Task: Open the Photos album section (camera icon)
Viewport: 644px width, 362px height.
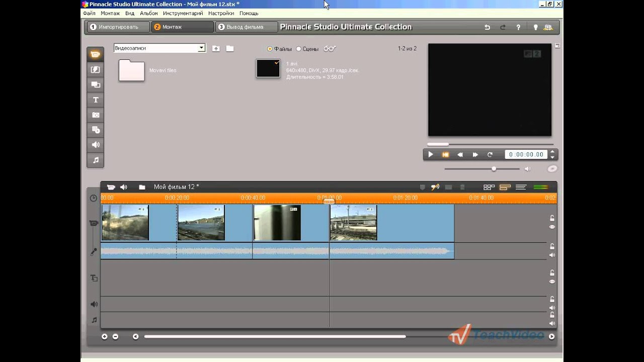Action: tap(96, 115)
